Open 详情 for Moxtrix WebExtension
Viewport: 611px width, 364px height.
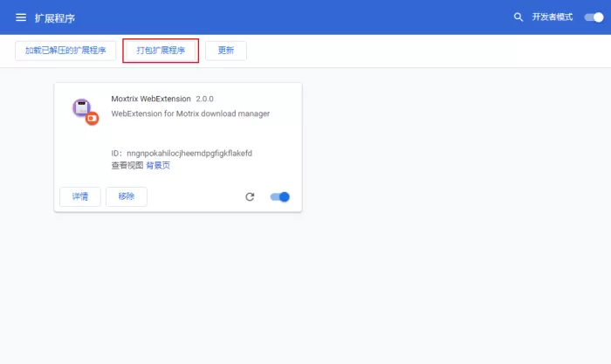tap(80, 196)
